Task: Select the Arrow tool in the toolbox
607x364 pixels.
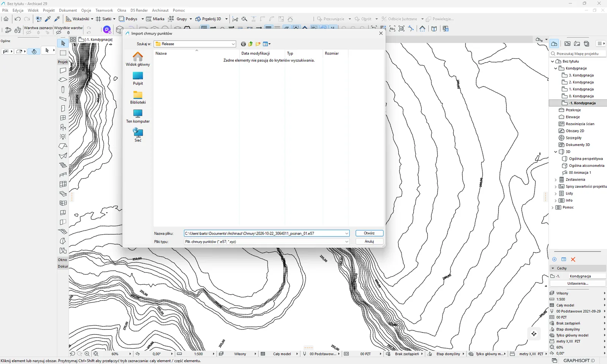Action: point(63,44)
